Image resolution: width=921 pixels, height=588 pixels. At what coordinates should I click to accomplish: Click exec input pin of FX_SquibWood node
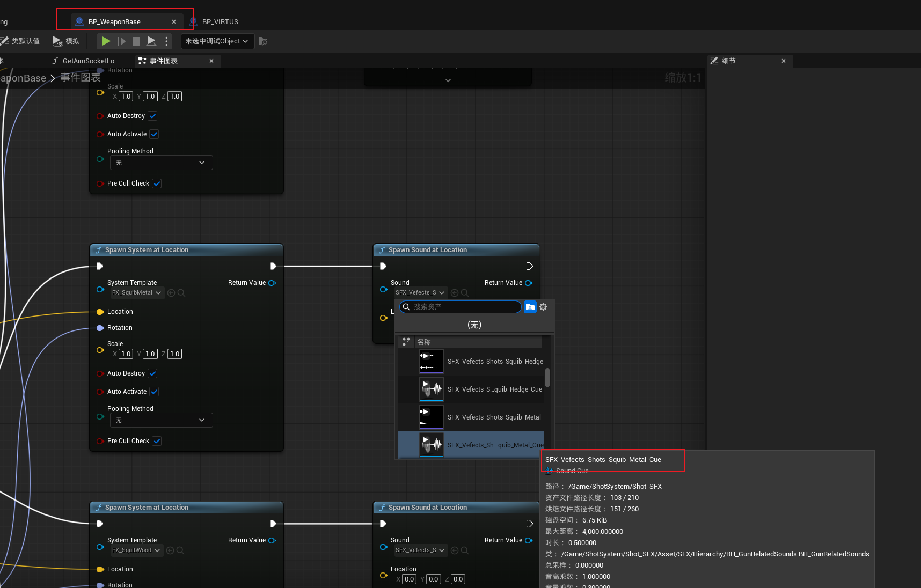[x=100, y=524]
